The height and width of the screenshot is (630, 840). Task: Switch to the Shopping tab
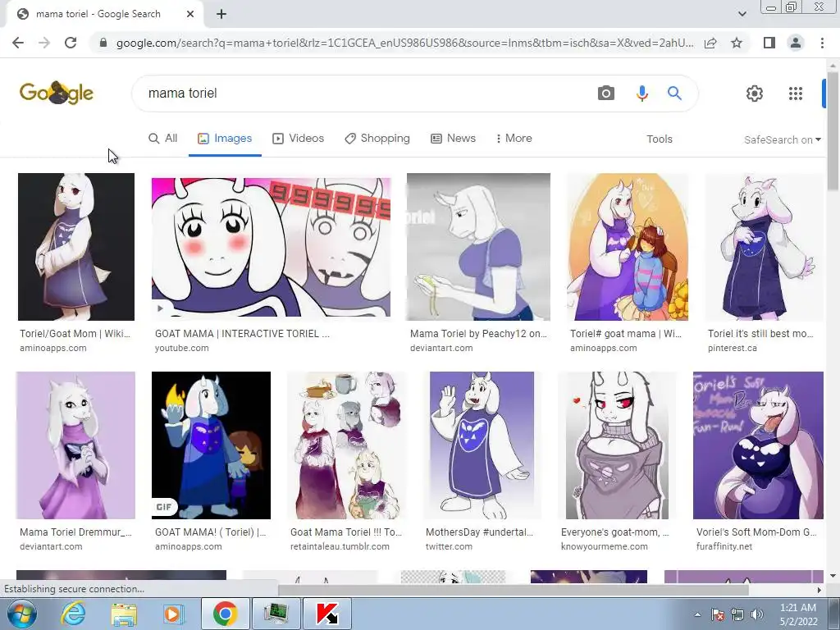377,138
